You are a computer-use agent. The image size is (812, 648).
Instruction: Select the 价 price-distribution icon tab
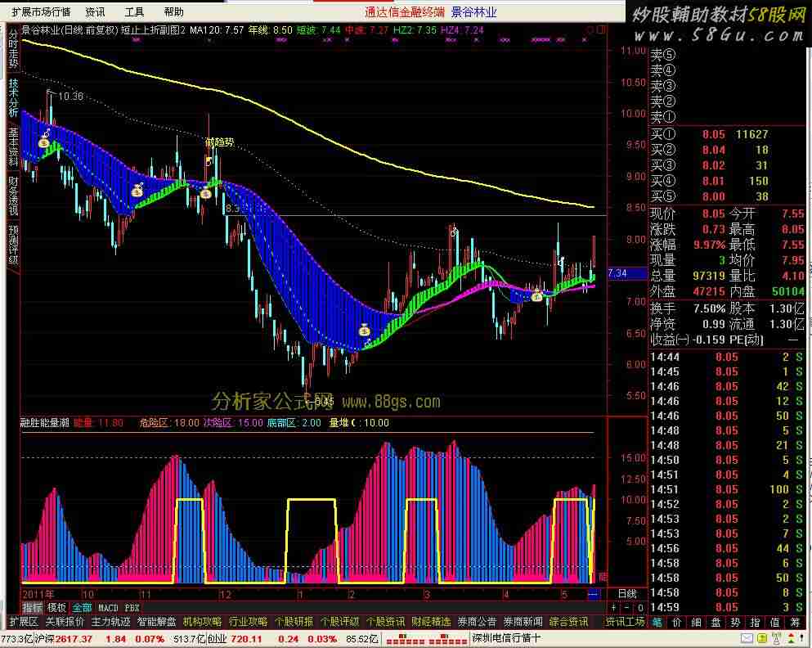[x=676, y=622]
